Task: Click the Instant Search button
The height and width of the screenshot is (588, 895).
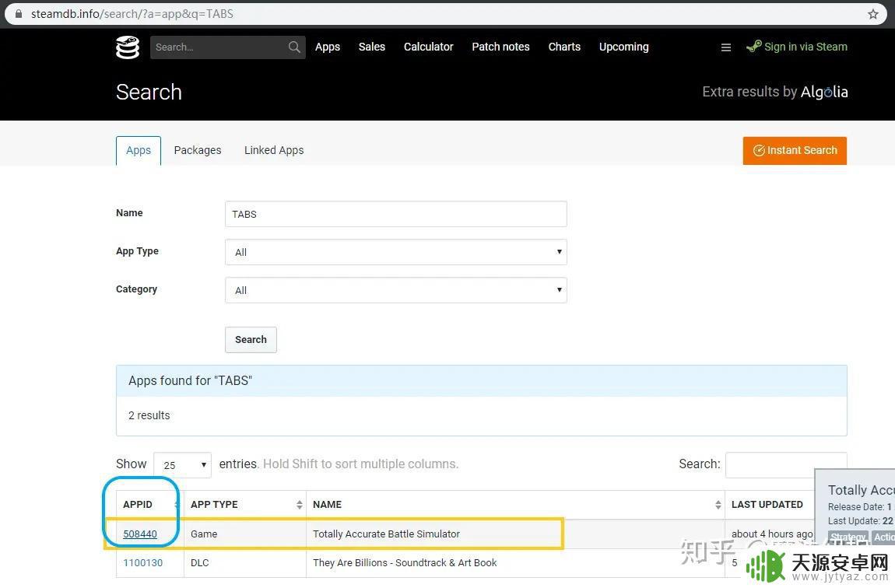Action: click(x=795, y=151)
